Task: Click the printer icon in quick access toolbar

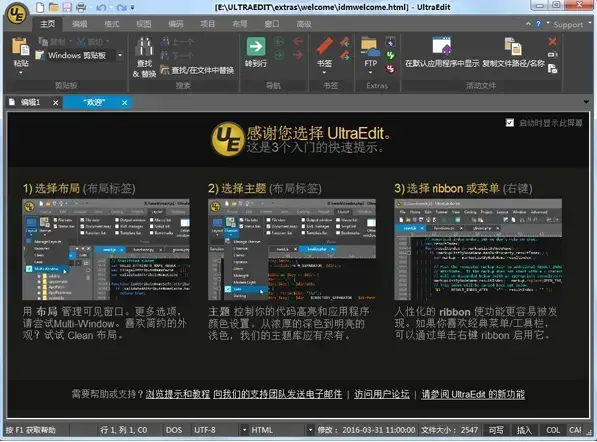Action: 81,7
